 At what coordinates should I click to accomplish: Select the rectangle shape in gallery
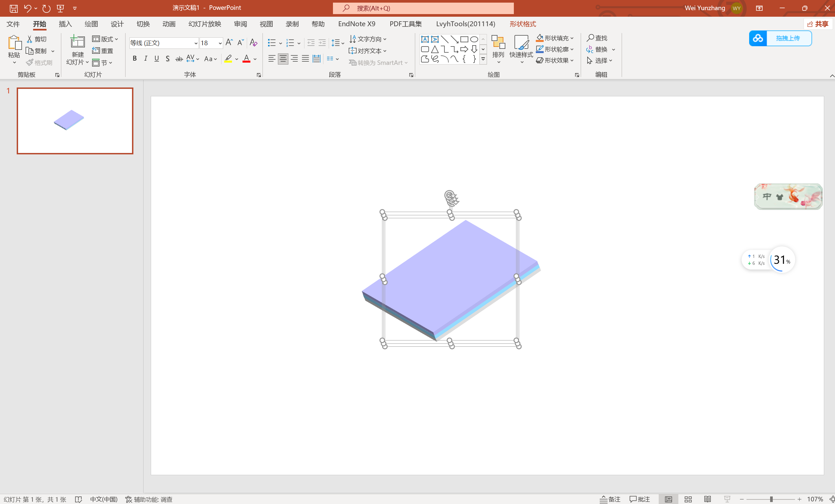point(464,40)
